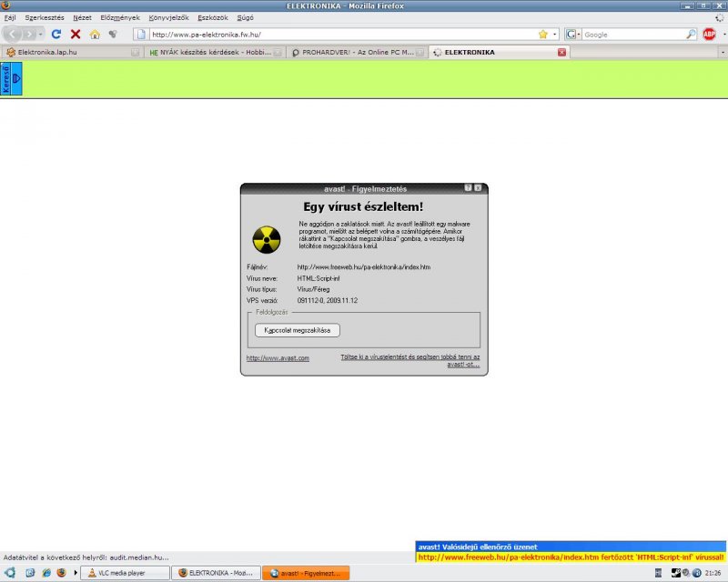Screen dimensions: 728x582
Task: Click the Steam tray icon
Action: (x=676, y=573)
